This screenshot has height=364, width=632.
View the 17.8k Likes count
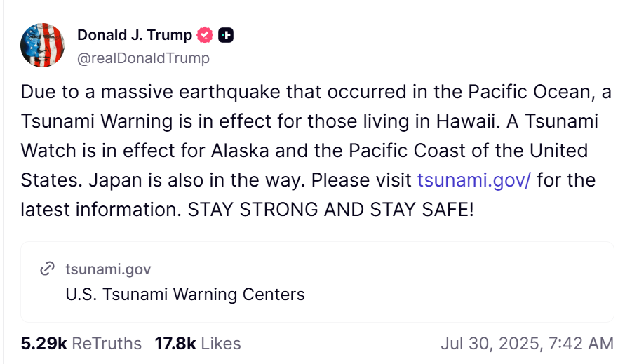point(175,344)
